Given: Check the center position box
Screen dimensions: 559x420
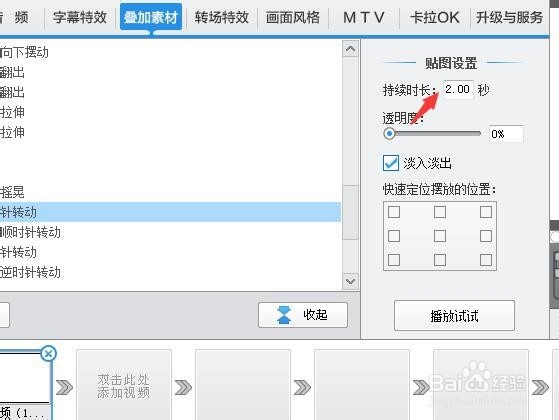Looking at the screenshot, I should (x=440, y=236).
